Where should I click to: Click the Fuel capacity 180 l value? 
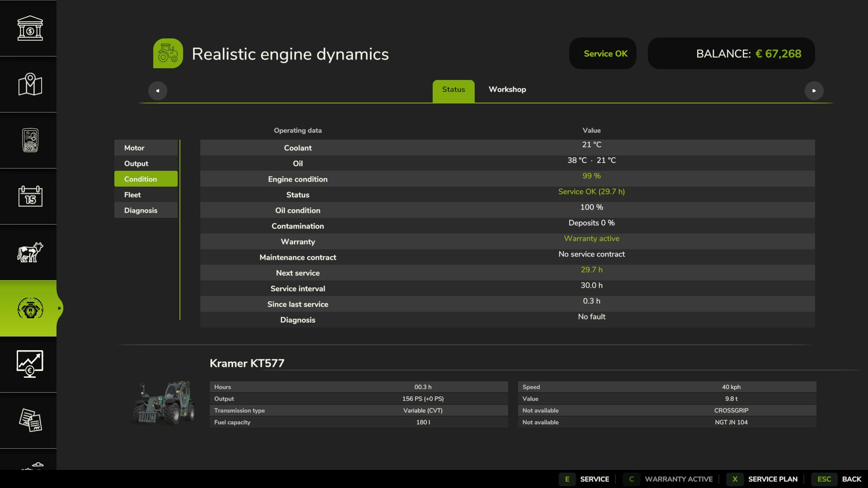point(423,422)
